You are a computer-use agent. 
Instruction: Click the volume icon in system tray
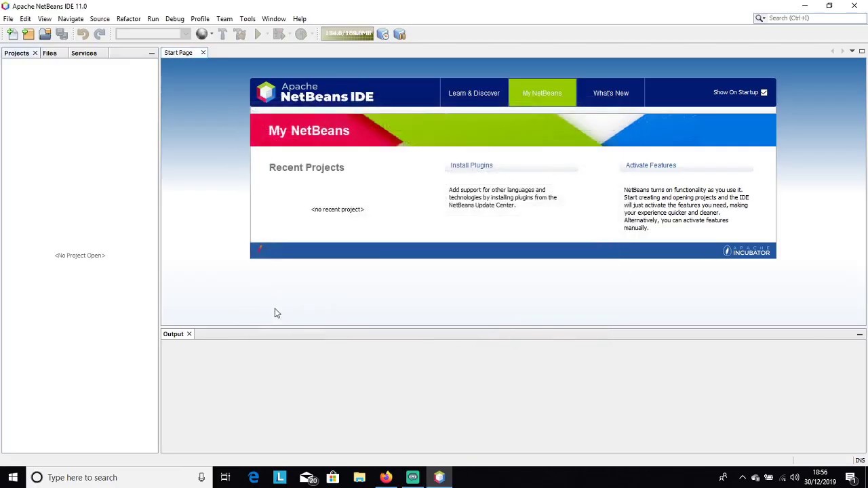(x=794, y=477)
